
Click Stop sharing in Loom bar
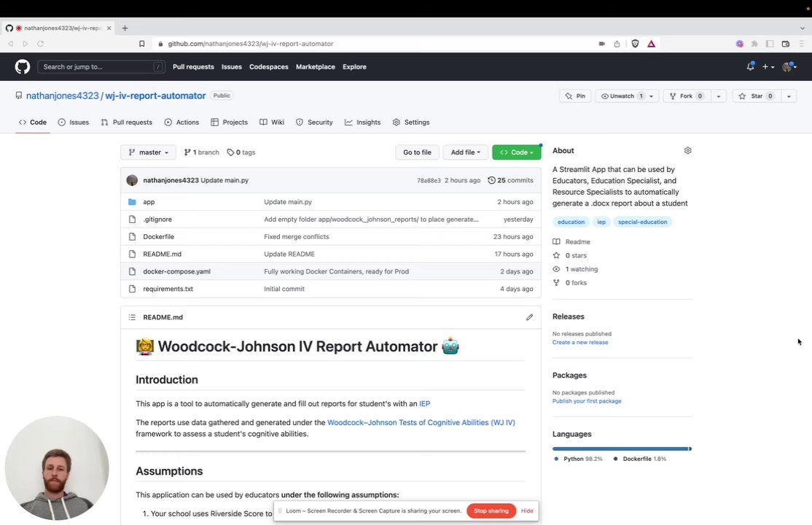491,511
